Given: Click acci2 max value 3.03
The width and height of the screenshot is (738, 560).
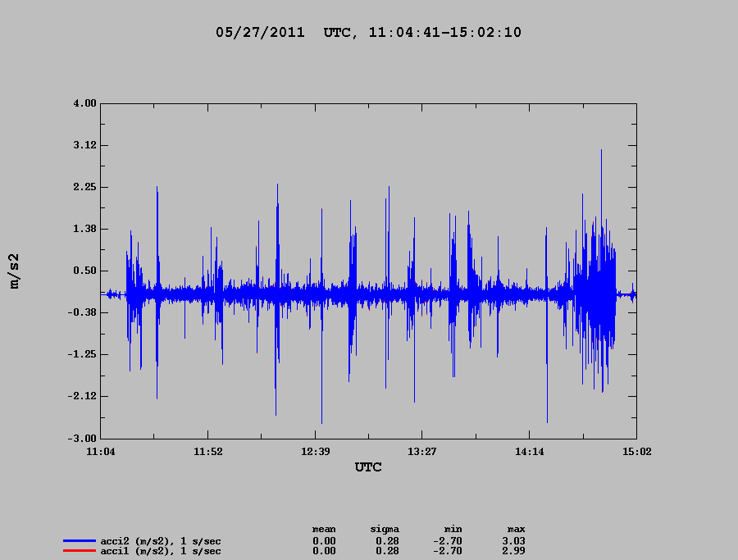Looking at the screenshot, I should tap(513, 542).
